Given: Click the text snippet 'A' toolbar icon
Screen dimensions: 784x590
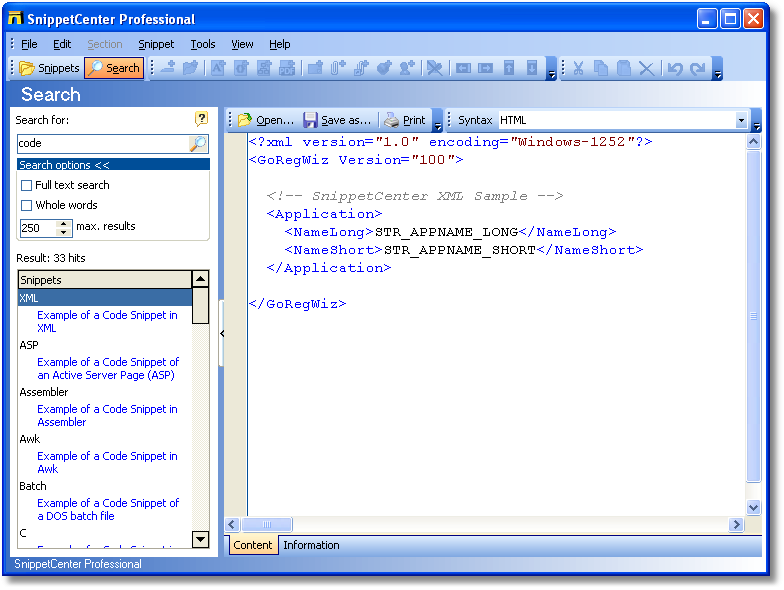Looking at the screenshot, I should pos(218,68).
